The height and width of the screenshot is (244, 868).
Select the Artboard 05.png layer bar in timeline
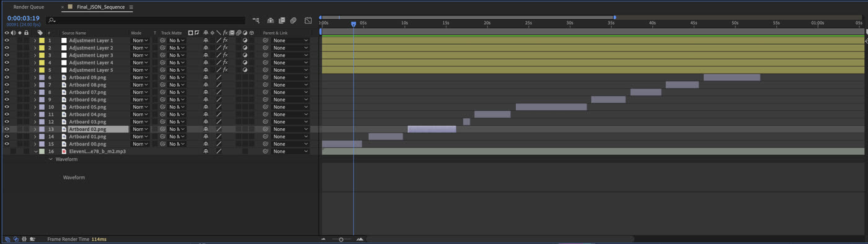coord(551,107)
